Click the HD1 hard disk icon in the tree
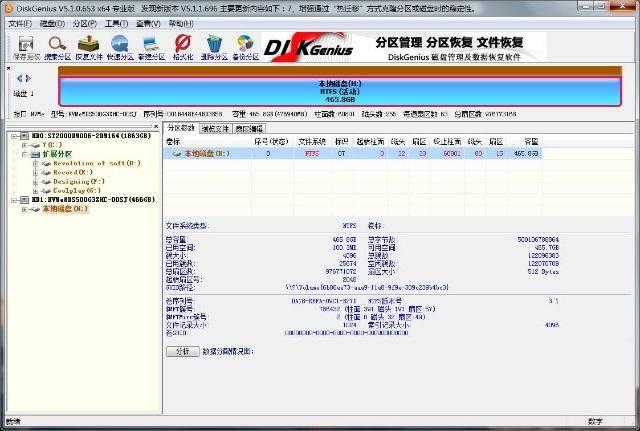 pyautogui.click(x=25, y=200)
